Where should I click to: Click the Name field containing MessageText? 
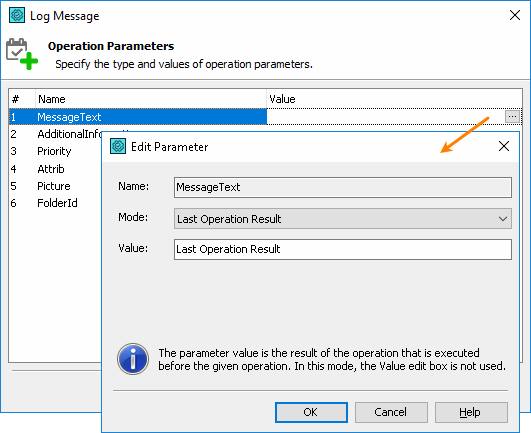[x=343, y=187]
